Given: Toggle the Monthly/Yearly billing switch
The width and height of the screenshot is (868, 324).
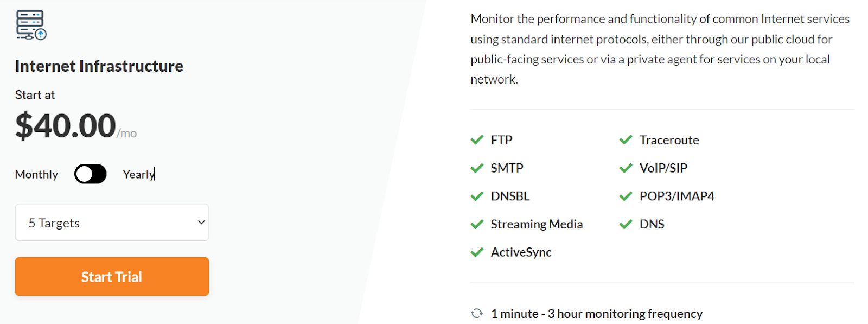Looking at the screenshot, I should click(91, 174).
